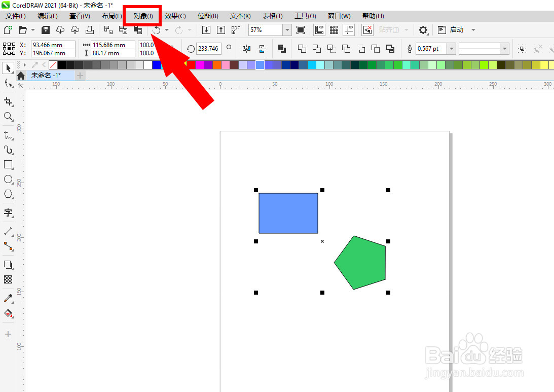
Task: Pick the magenta palette swatch
Action: pyautogui.click(x=200, y=65)
